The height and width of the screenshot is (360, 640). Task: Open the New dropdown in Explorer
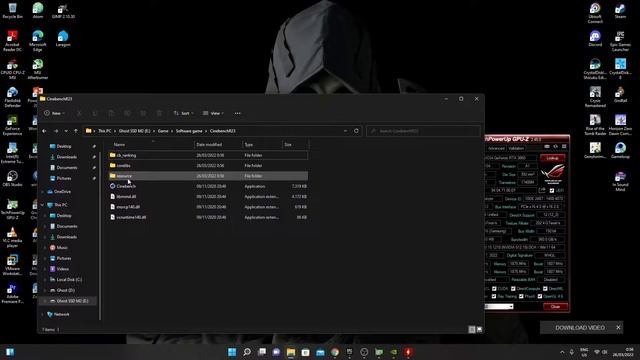tap(55, 113)
